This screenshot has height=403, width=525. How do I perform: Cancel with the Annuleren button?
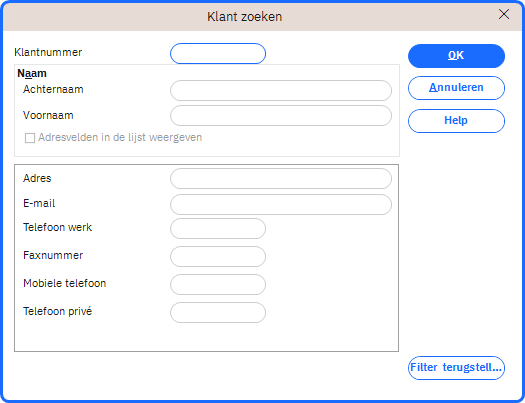pos(456,88)
